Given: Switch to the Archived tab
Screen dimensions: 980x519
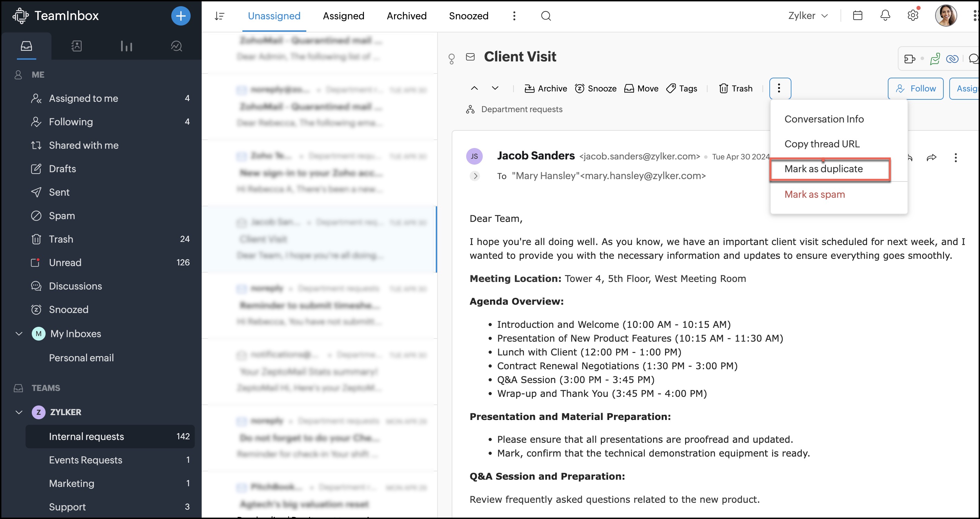Looking at the screenshot, I should point(406,16).
